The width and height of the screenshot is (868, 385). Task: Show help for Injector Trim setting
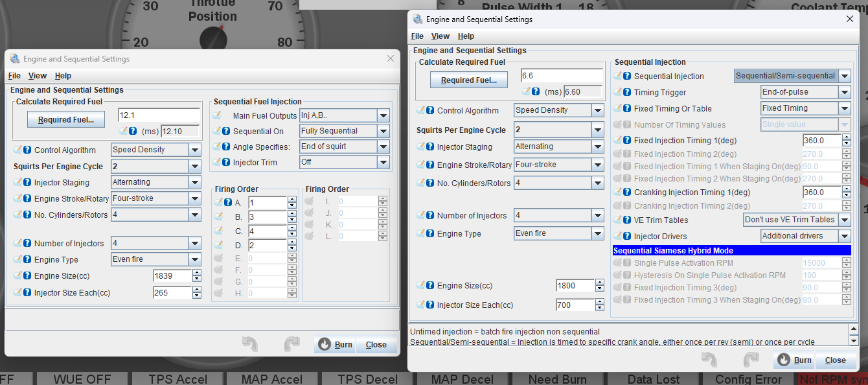click(226, 163)
